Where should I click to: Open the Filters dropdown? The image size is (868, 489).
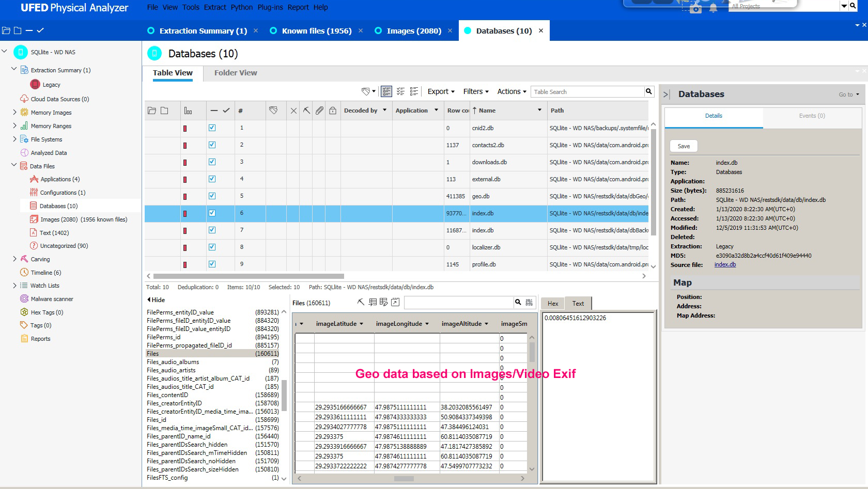pos(476,91)
